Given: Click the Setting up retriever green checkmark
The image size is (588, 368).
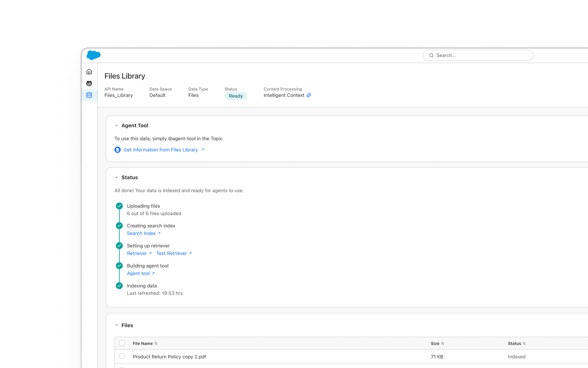Looking at the screenshot, I should (x=119, y=246).
